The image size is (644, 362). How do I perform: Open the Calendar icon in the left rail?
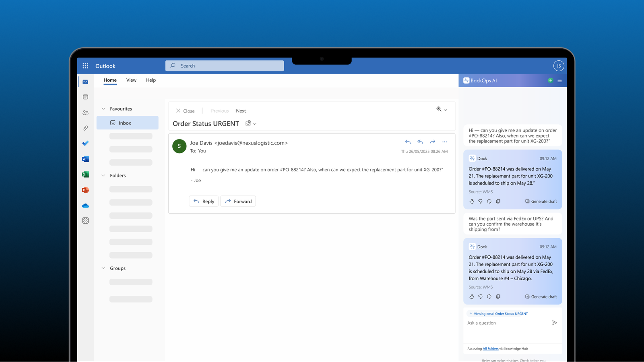click(85, 97)
